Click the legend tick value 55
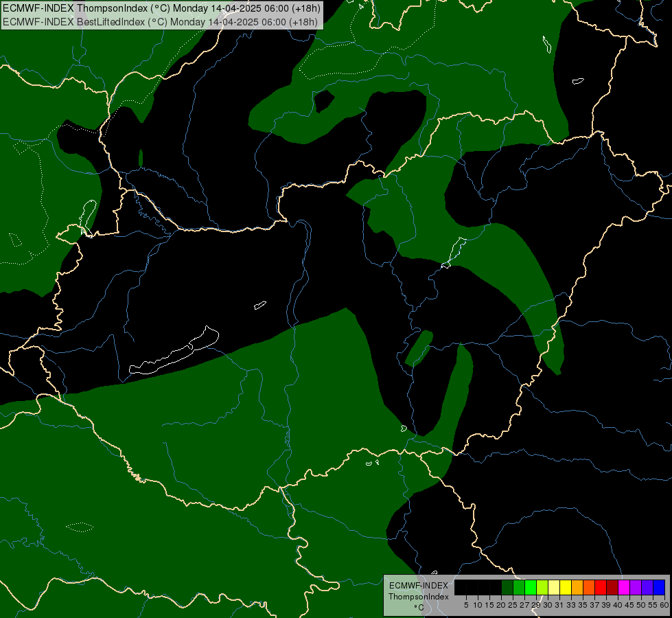The width and height of the screenshot is (672, 618). (653, 605)
